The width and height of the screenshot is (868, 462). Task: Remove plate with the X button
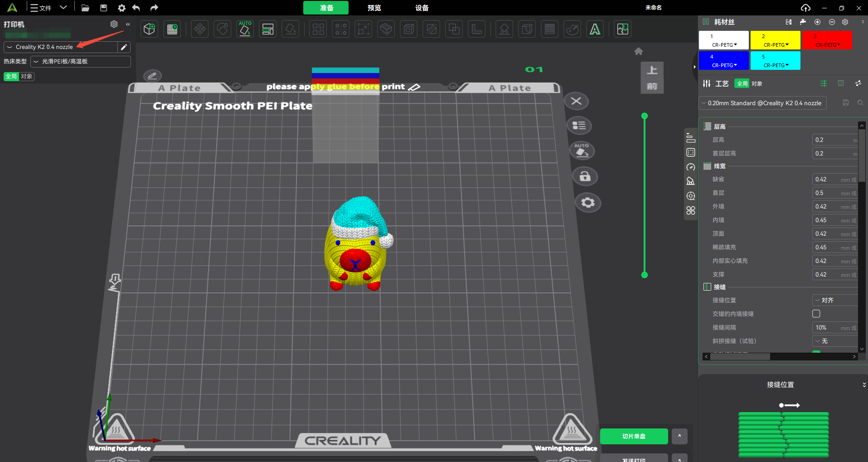point(577,101)
